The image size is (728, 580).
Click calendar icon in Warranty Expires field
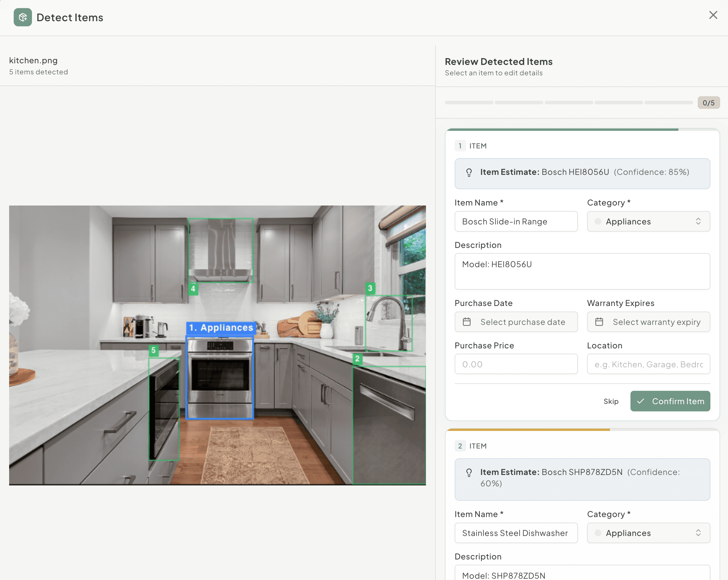click(x=599, y=322)
